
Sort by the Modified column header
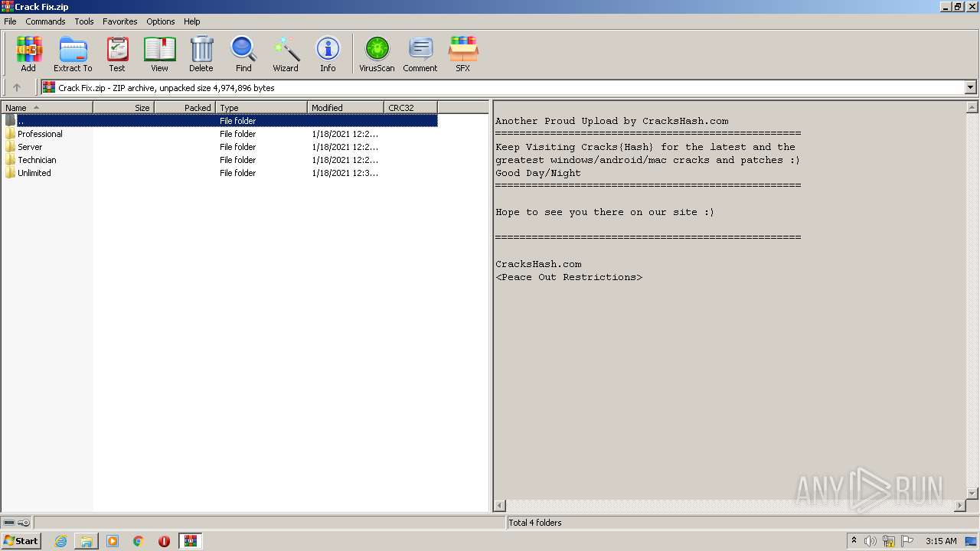click(x=345, y=108)
